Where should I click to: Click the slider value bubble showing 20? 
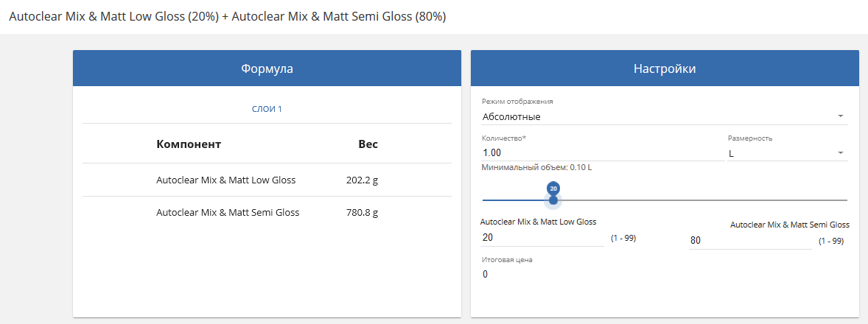point(553,188)
